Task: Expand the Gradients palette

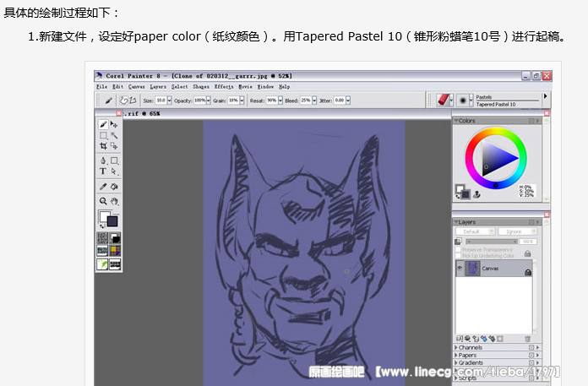Action: click(x=456, y=362)
